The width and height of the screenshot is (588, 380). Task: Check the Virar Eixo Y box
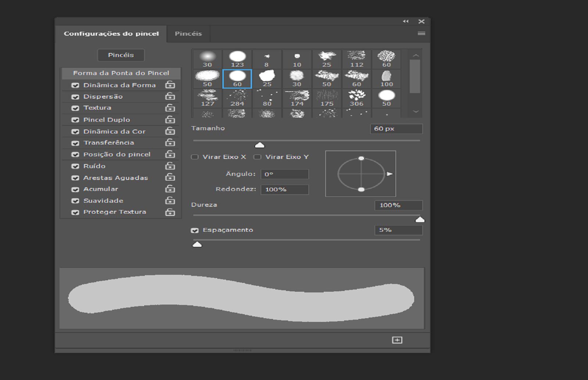coord(258,157)
